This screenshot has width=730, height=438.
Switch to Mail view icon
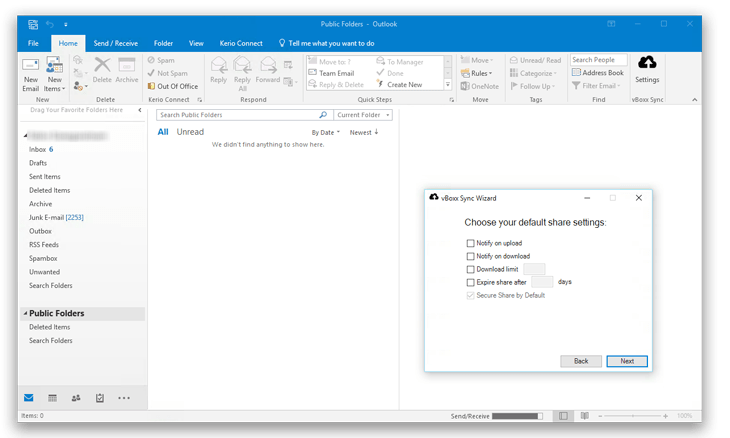tap(29, 398)
